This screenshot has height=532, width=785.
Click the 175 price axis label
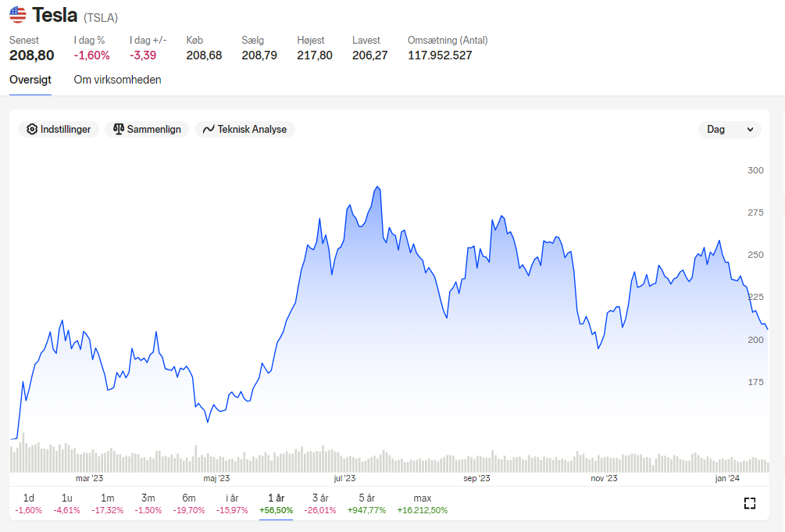pyautogui.click(x=755, y=382)
